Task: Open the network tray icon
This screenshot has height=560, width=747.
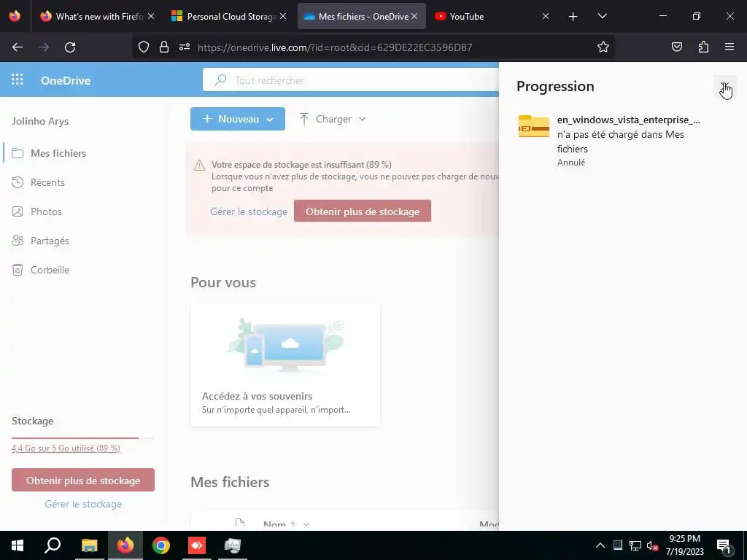Action: (635, 545)
